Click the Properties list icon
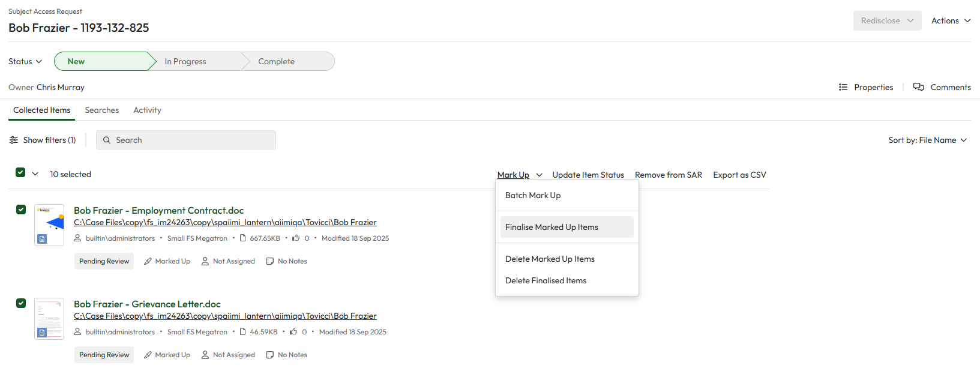Viewport: 980px width, 377px height. coord(843,87)
